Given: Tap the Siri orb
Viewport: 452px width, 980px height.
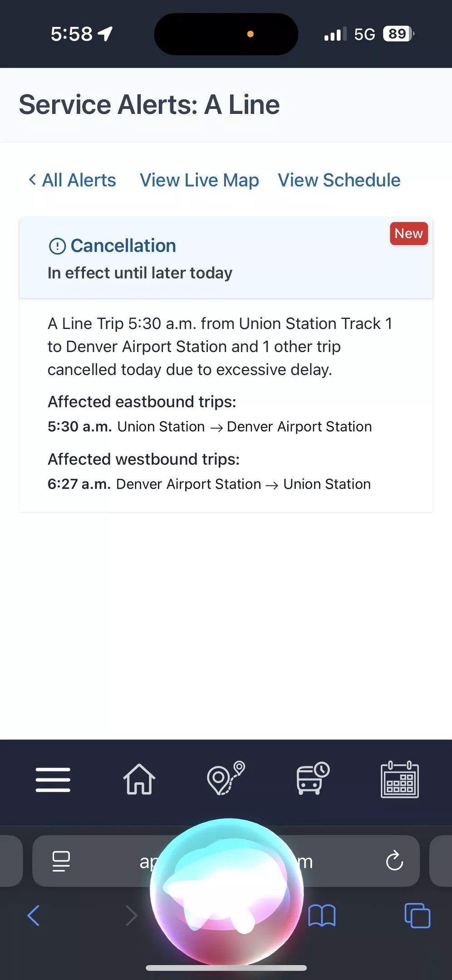Looking at the screenshot, I should point(227,892).
